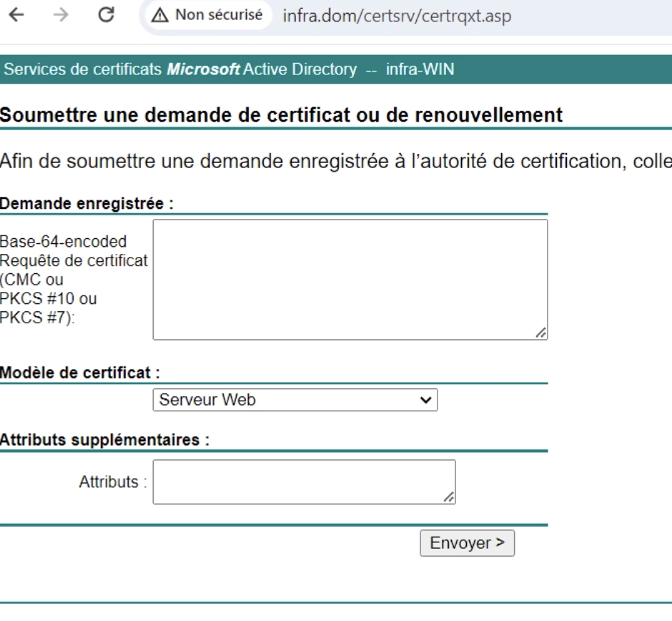
Task: Click the warning triangle security icon
Action: tap(162, 16)
